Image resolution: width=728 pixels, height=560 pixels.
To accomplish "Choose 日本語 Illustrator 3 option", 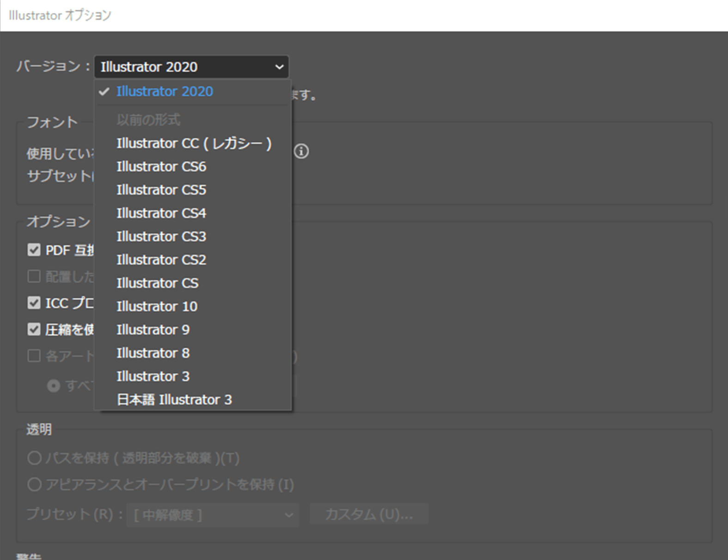I will coord(174,400).
